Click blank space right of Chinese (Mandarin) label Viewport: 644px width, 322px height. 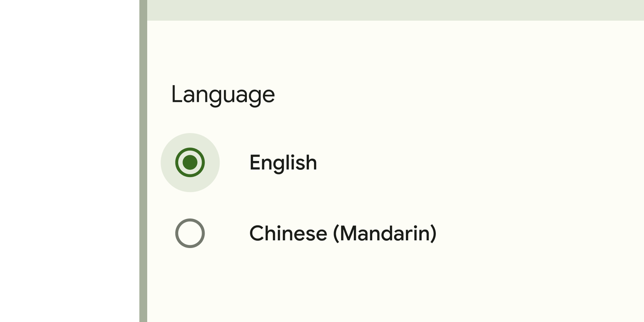tap(537, 233)
